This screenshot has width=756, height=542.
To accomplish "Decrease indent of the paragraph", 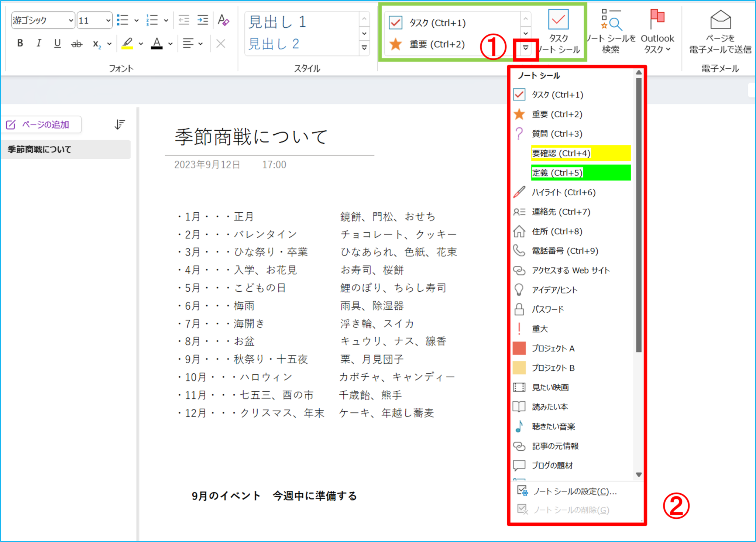I will point(183,20).
